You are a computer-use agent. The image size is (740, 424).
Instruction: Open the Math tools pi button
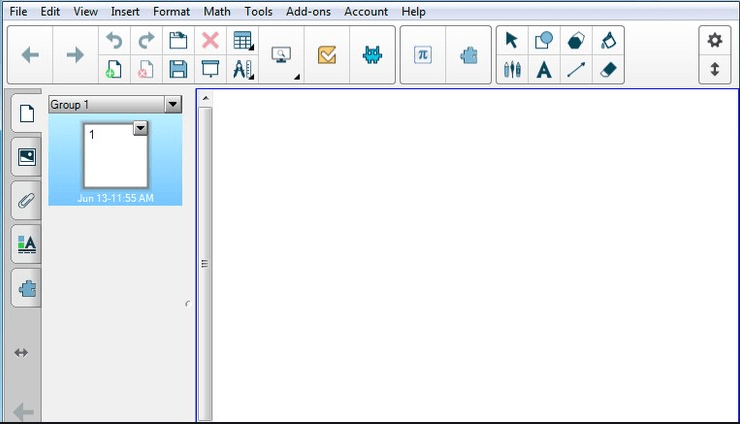[x=423, y=55]
